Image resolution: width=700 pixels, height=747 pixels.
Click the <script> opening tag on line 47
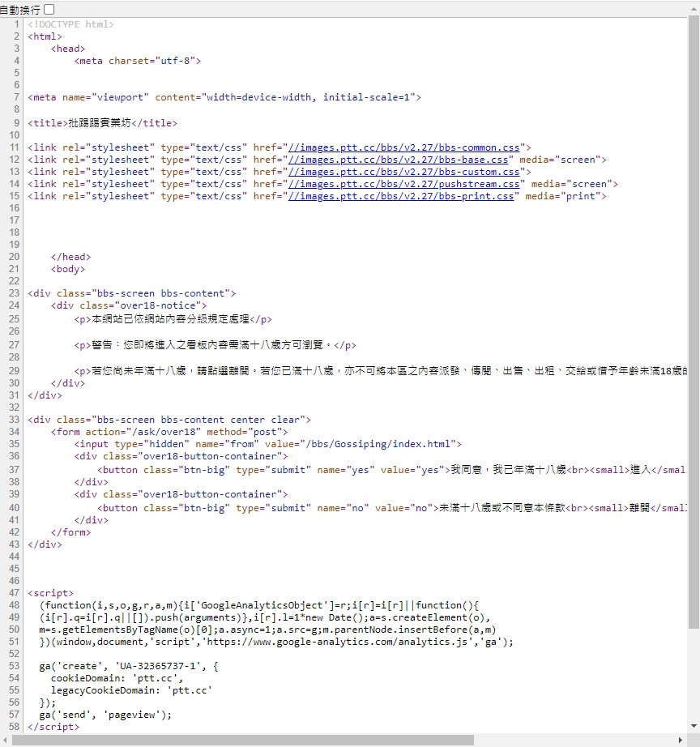(50, 593)
